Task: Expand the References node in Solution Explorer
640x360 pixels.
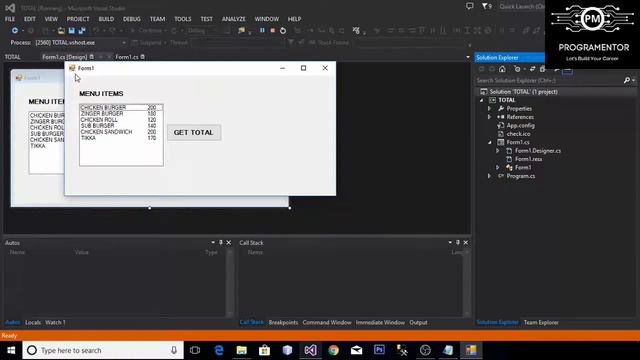Action: point(489,117)
